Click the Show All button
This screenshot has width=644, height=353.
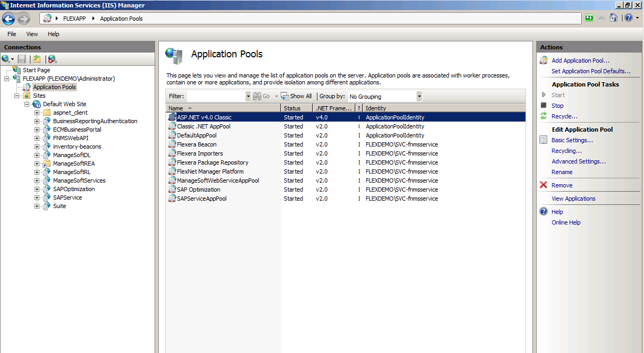tap(296, 97)
